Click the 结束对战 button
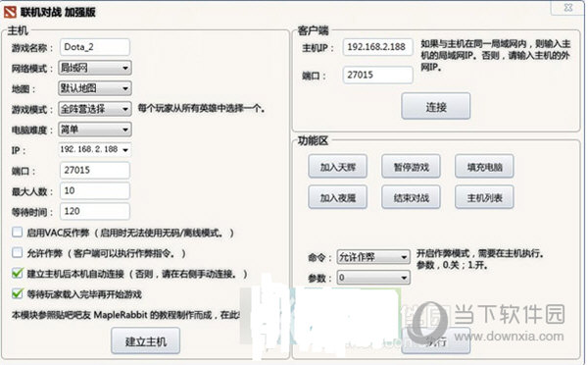This screenshot has width=588, height=365. tap(411, 197)
